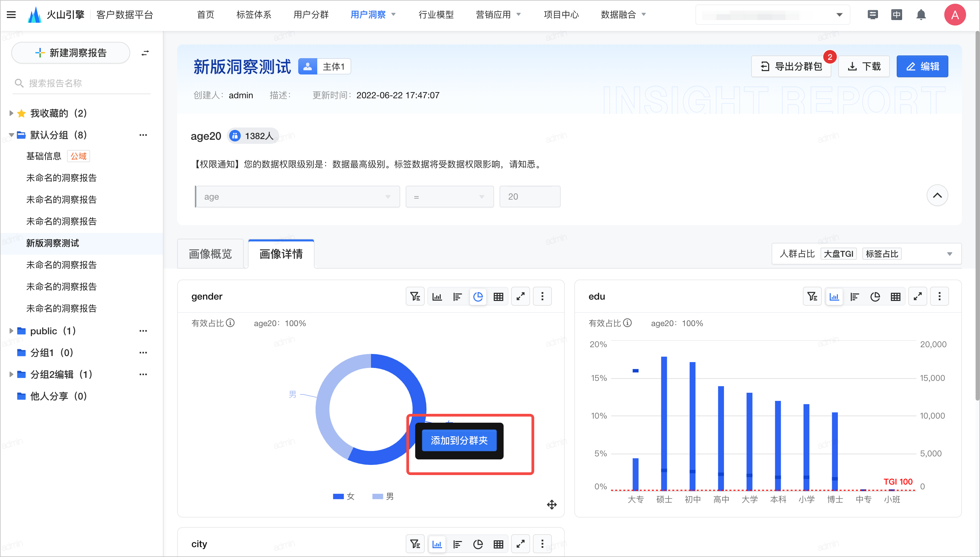Open more options for 默认分组 folder

[143, 135]
